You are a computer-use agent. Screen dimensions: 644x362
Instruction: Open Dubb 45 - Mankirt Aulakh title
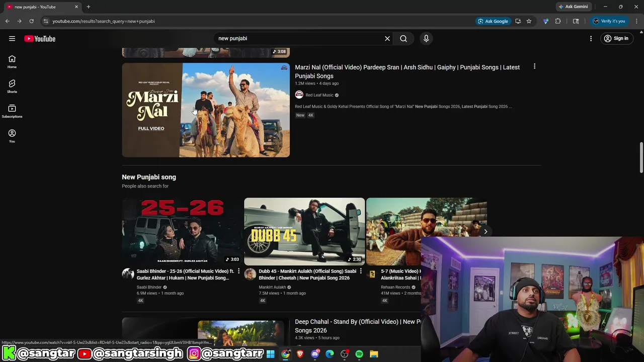pos(307,275)
